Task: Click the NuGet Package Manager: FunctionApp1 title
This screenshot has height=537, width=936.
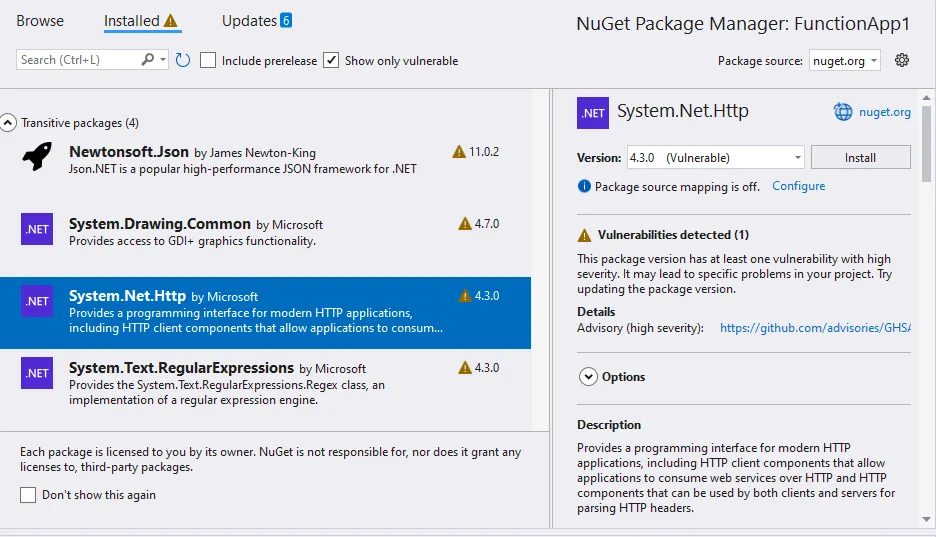Action: tap(743, 24)
